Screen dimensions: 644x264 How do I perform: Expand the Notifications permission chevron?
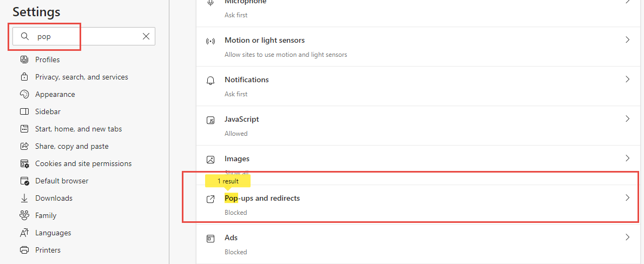click(x=627, y=80)
